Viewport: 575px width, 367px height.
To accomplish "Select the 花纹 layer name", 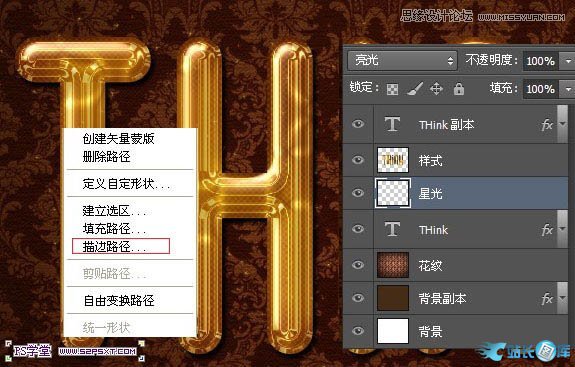I will [x=431, y=265].
